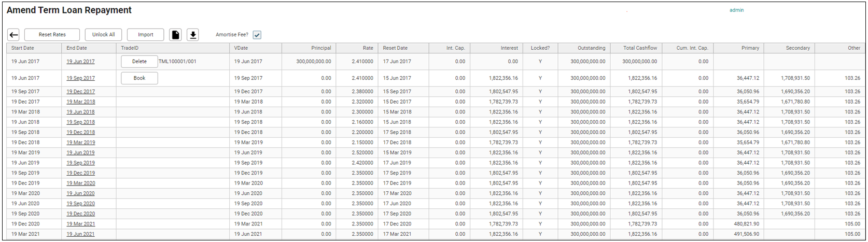868x242 pixels.
Task: Click Unlock All button
Action: click(x=103, y=35)
